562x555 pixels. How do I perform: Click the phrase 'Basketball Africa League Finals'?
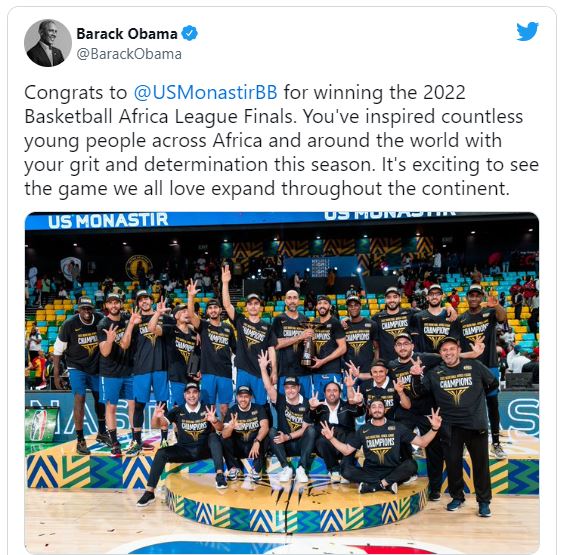point(160,117)
